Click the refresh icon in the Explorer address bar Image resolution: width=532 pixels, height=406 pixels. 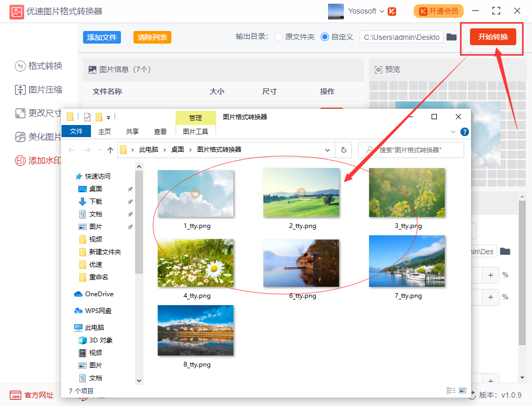point(343,150)
